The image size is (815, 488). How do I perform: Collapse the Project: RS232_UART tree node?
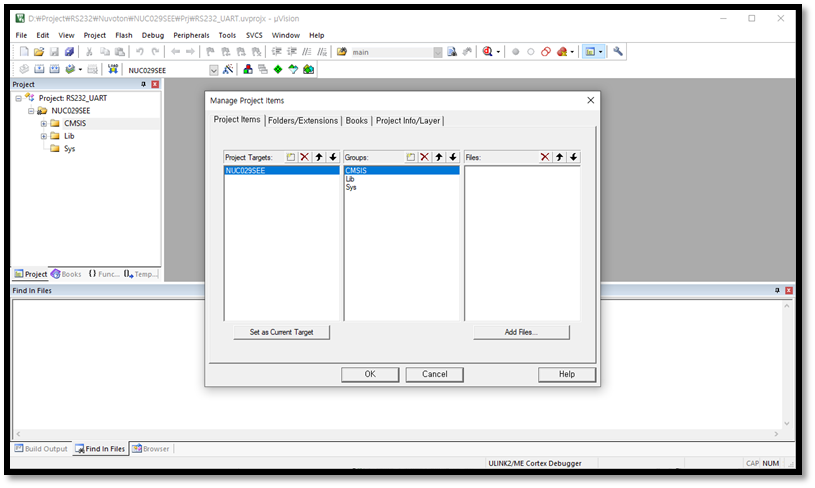tap(19, 98)
